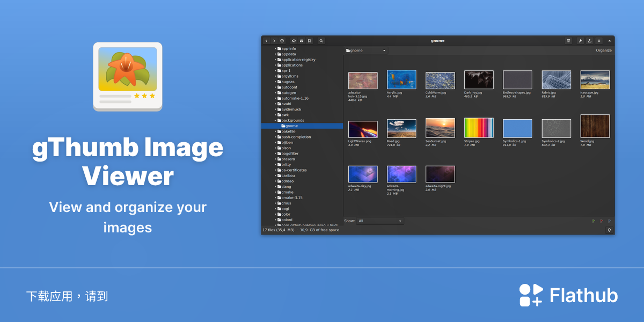Expand the appdata folder arrow

tap(275, 54)
